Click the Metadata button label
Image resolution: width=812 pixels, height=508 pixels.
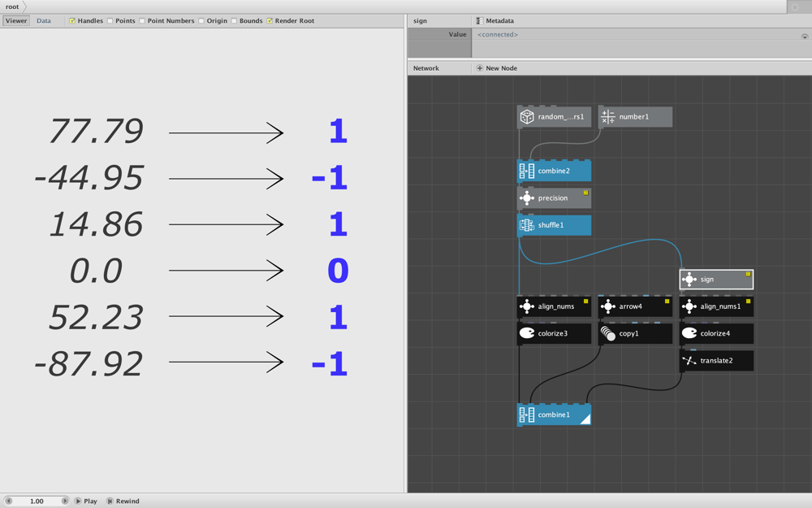[x=499, y=21]
